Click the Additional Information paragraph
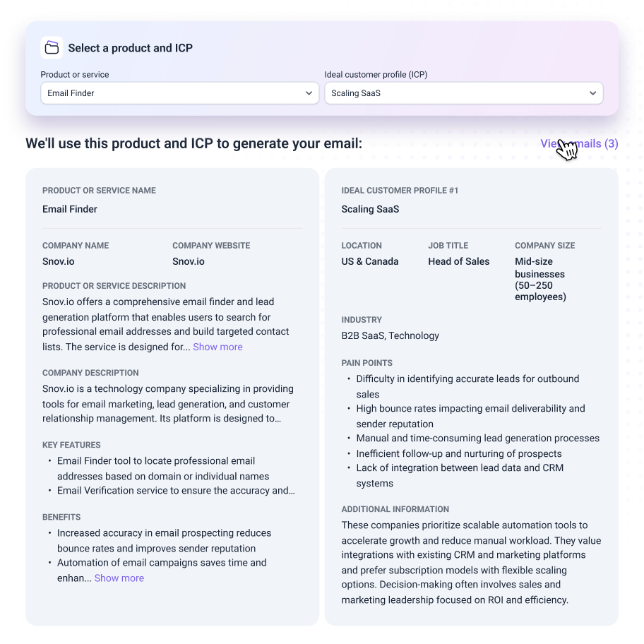The image size is (644, 644). point(471,562)
